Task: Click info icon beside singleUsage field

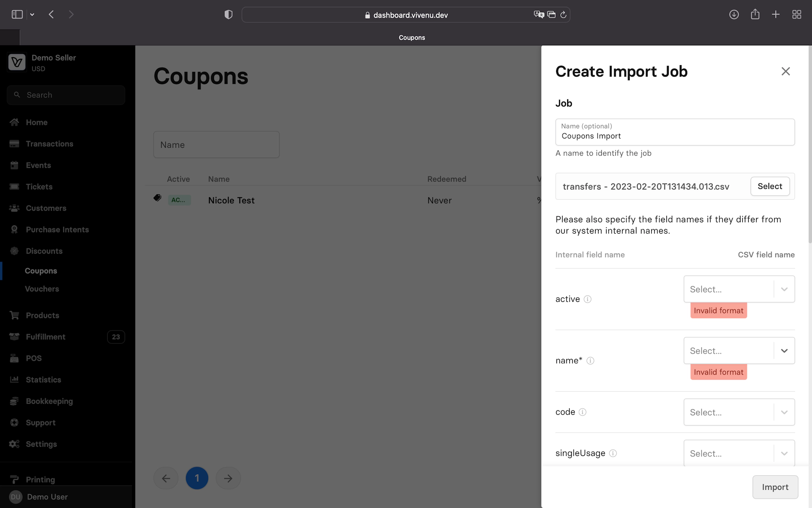Action: tap(613, 453)
